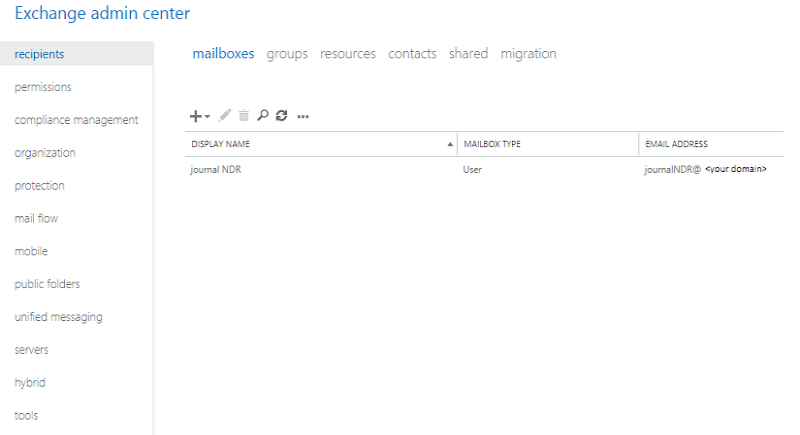Click the refresh icon in toolbar
Viewport: 800px width, 435px height.
pyautogui.click(x=282, y=116)
